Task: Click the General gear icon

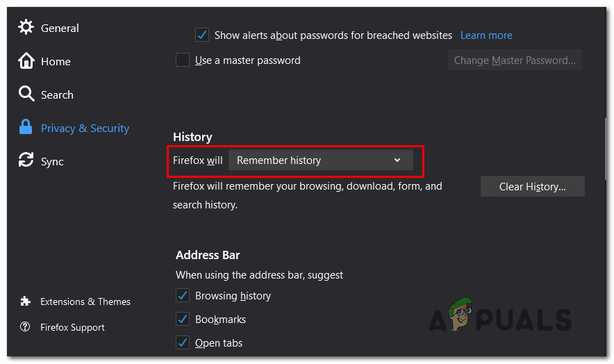Action: [26, 28]
